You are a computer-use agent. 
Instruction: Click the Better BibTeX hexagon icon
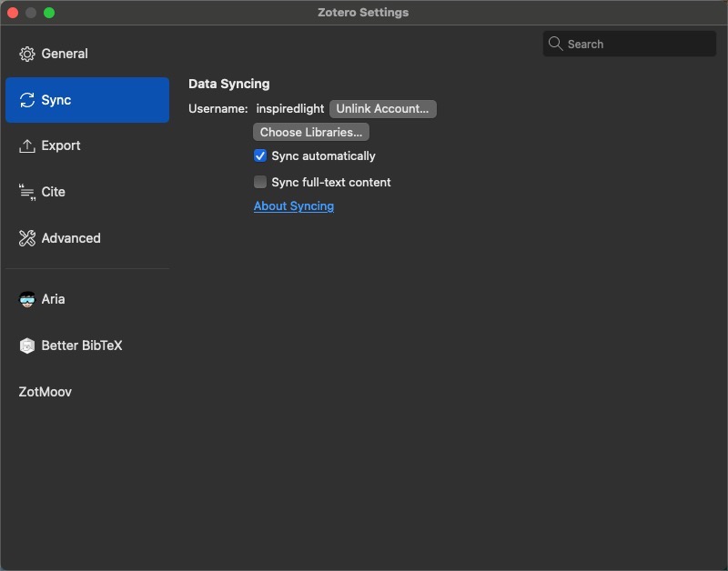tap(27, 346)
